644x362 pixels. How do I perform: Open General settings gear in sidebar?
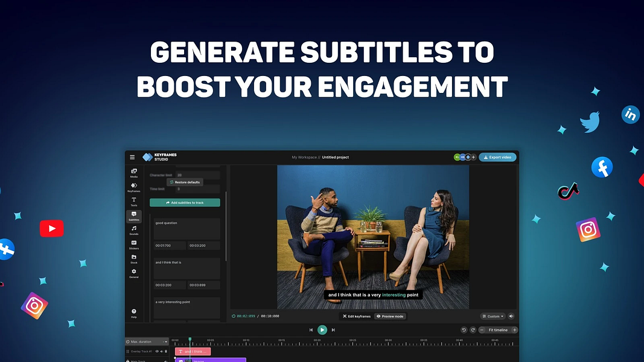(134, 273)
